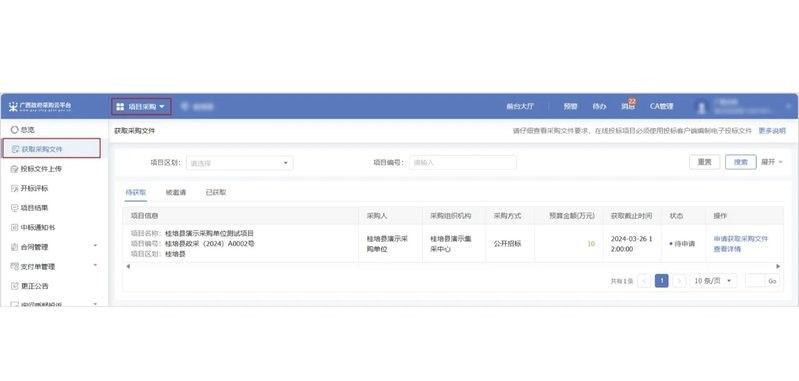Viewport: 799px width, 381px height.
Task: Click the 搜索 search button
Action: click(x=740, y=162)
